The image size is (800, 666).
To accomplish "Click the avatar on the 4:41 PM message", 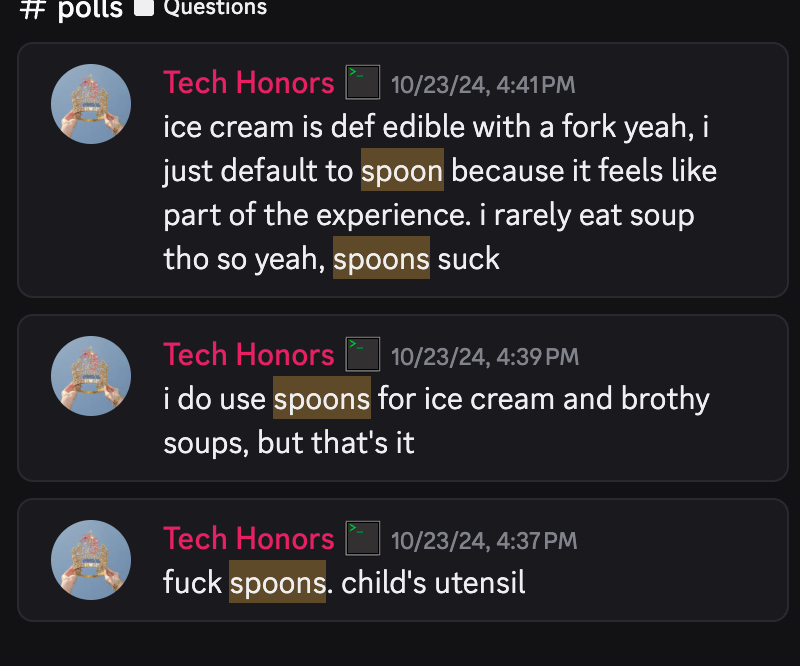I will point(91,104).
